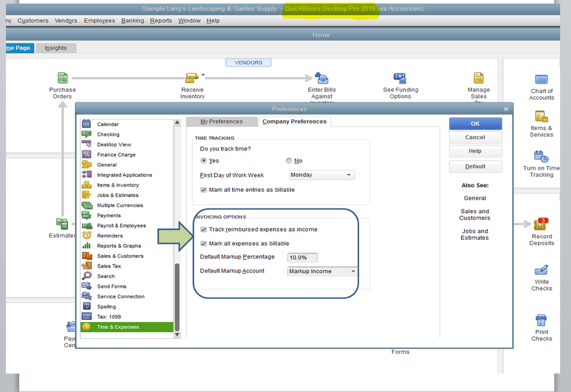Open Chart of Accounts icon

click(541, 79)
